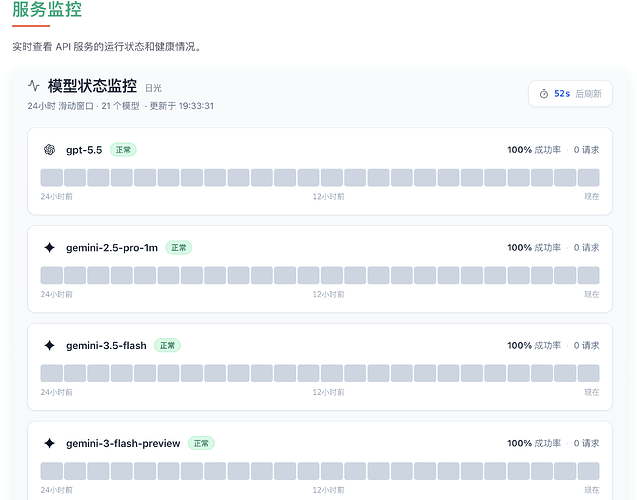Click the gemini-3-flash-preview model name
Image resolution: width=637 pixels, height=500 pixels.
pos(123,443)
